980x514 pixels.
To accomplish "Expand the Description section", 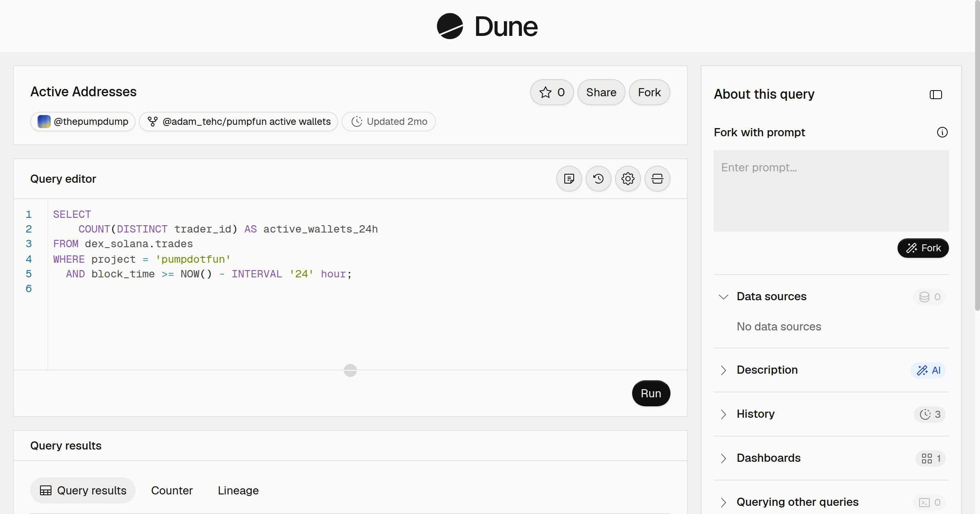I will tap(724, 370).
